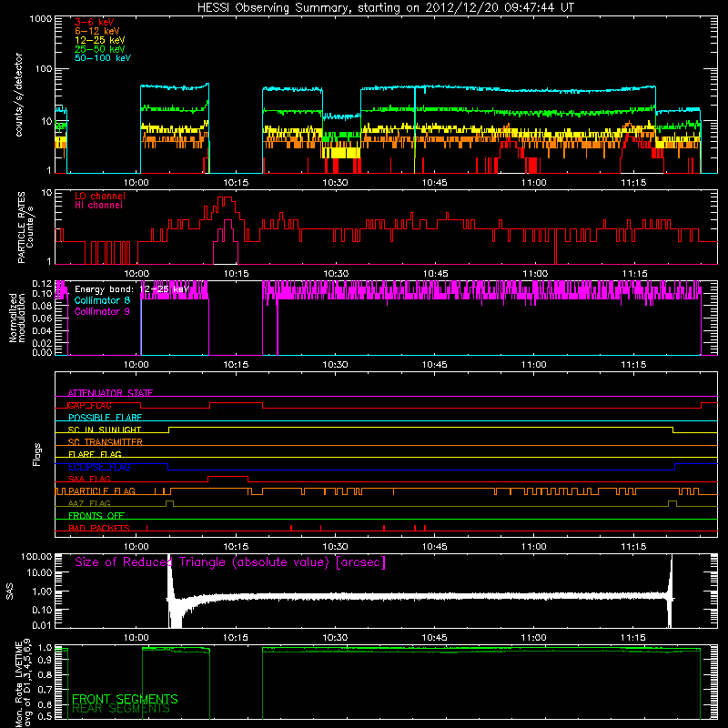Select the 0.12 tick on modulation axis
The width and height of the screenshot is (728, 728).
coord(42,283)
